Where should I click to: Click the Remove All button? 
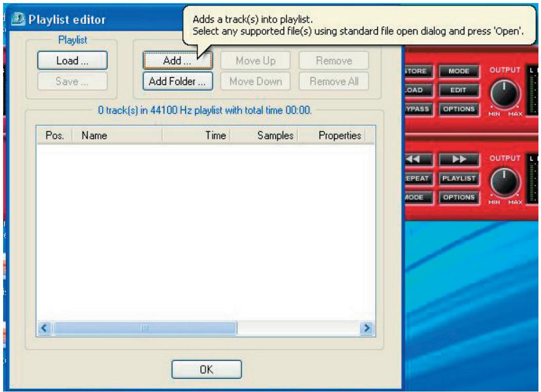tap(334, 81)
